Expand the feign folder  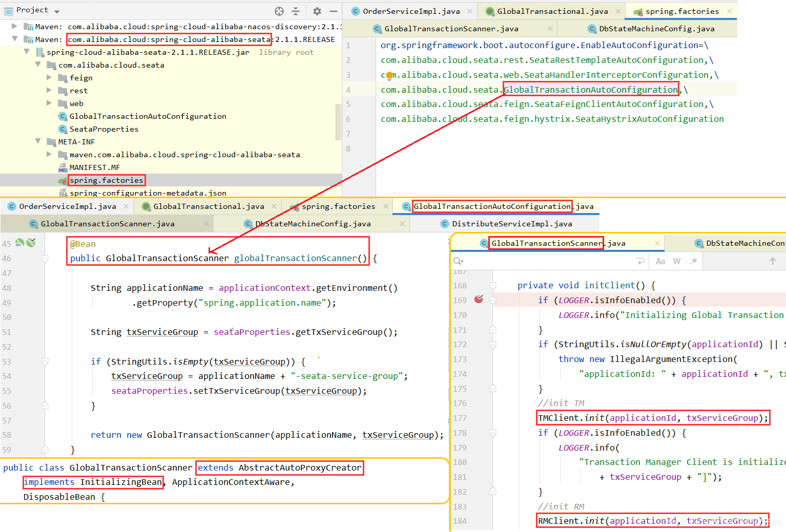tap(49, 77)
